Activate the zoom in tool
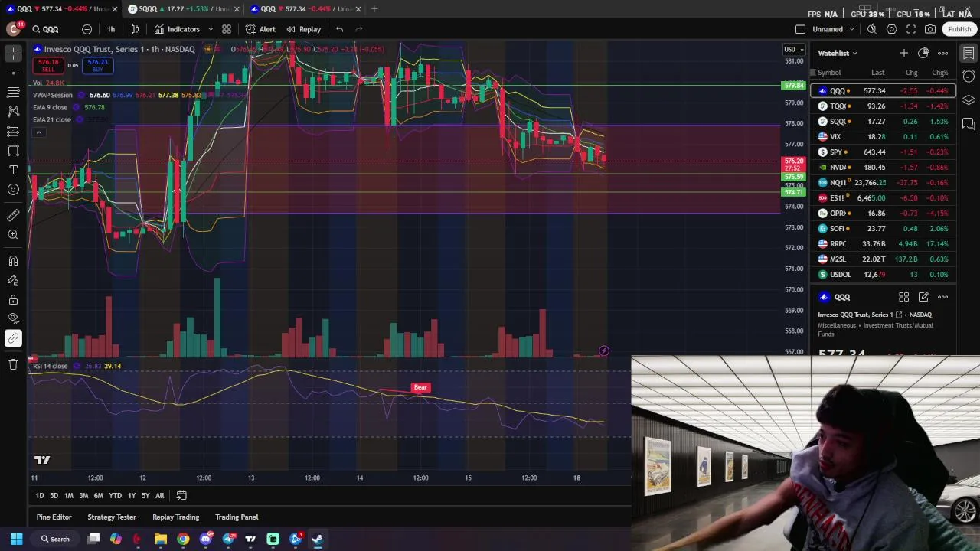 coord(13,235)
